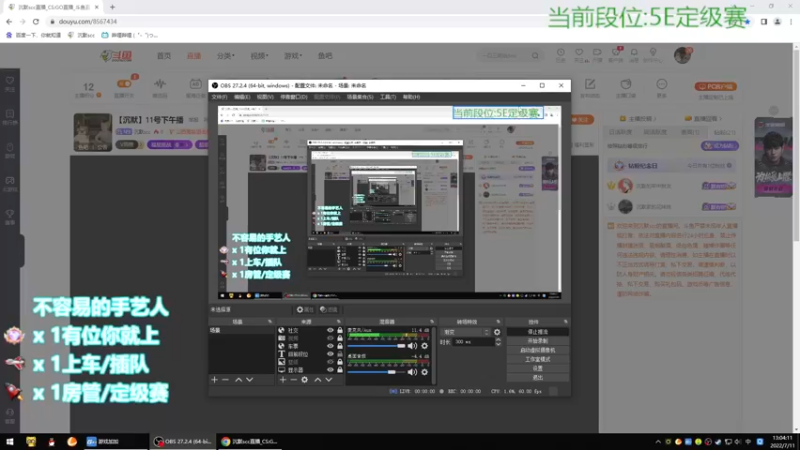Viewport: 800px width, 450px height.
Task: Go back in Chrome browser
Action: point(9,21)
